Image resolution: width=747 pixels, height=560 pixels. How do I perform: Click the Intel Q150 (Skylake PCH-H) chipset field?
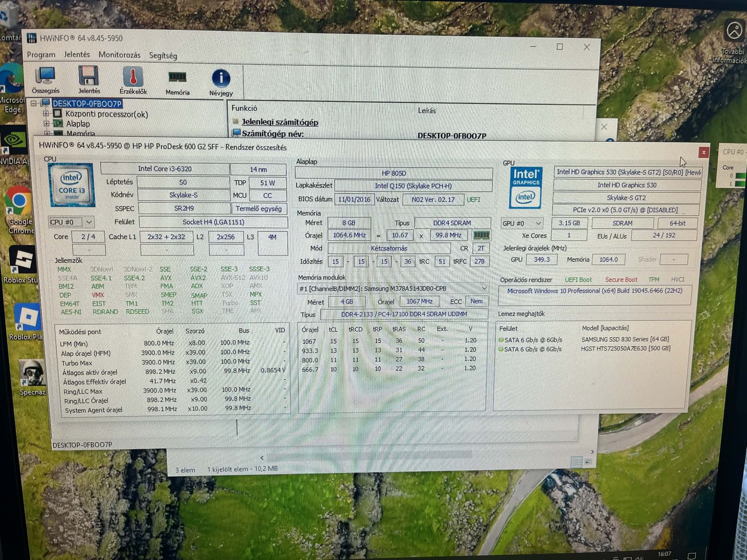click(413, 186)
